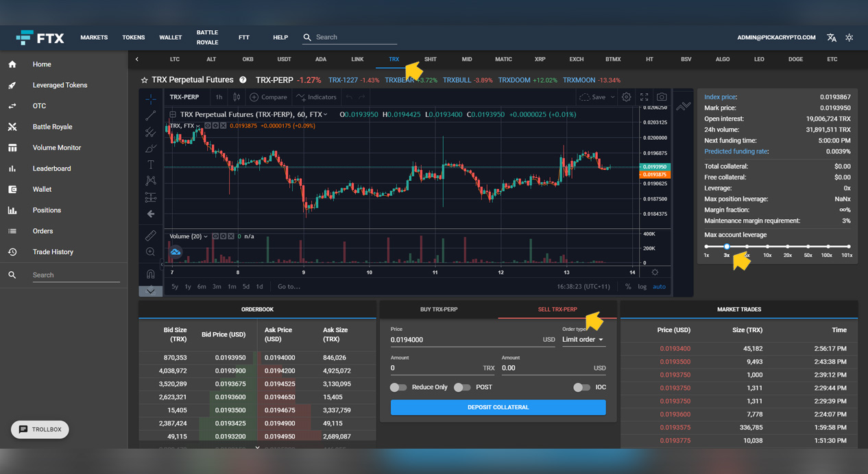The image size is (868, 474).
Task: Click the DEPOSIT COLLATERAL button
Action: click(x=498, y=407)
